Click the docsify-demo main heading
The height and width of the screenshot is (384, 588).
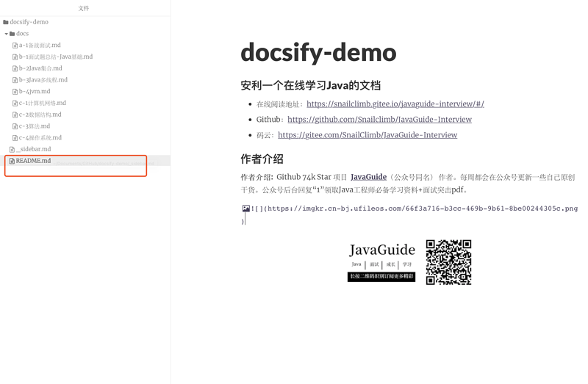318,52
